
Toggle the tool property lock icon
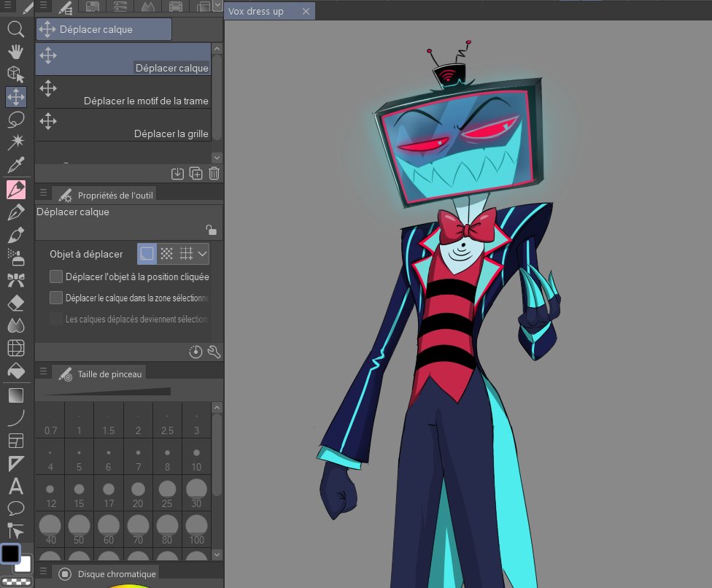pos(211,230)
